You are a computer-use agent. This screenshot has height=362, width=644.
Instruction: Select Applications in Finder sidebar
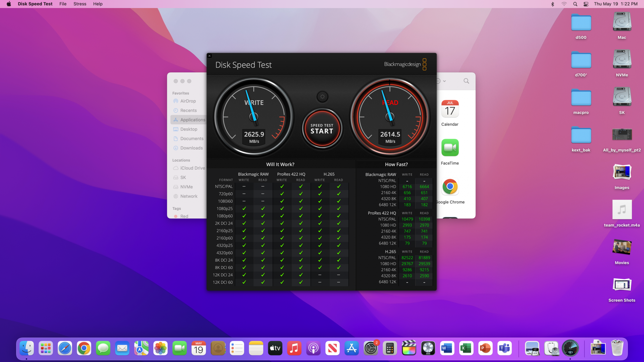click(192, 120)
